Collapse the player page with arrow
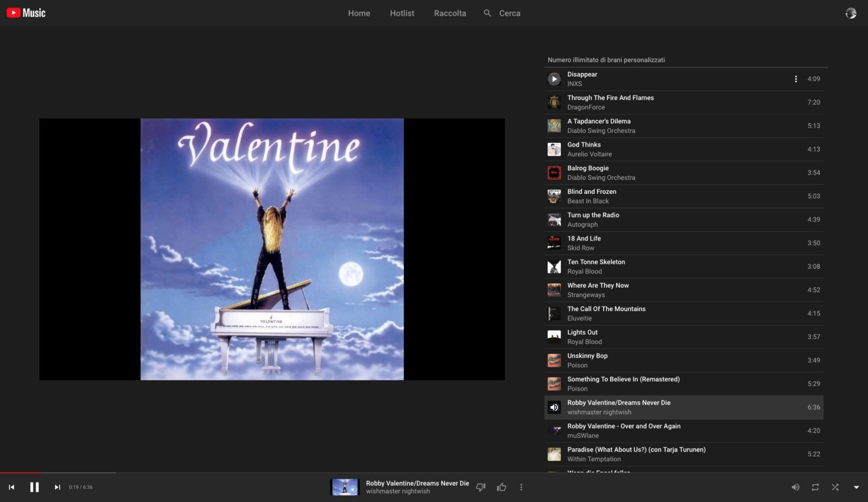 point(856,487)
